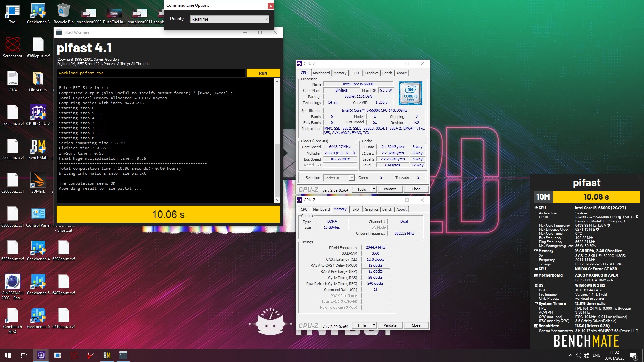Click scroll-down arrow of pifast console

click(277, 200)
